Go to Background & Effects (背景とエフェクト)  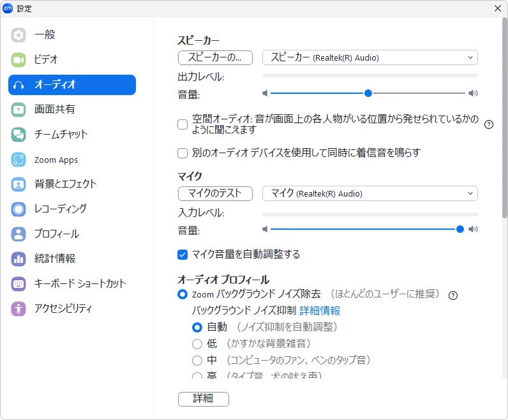(x=65, y=184)
